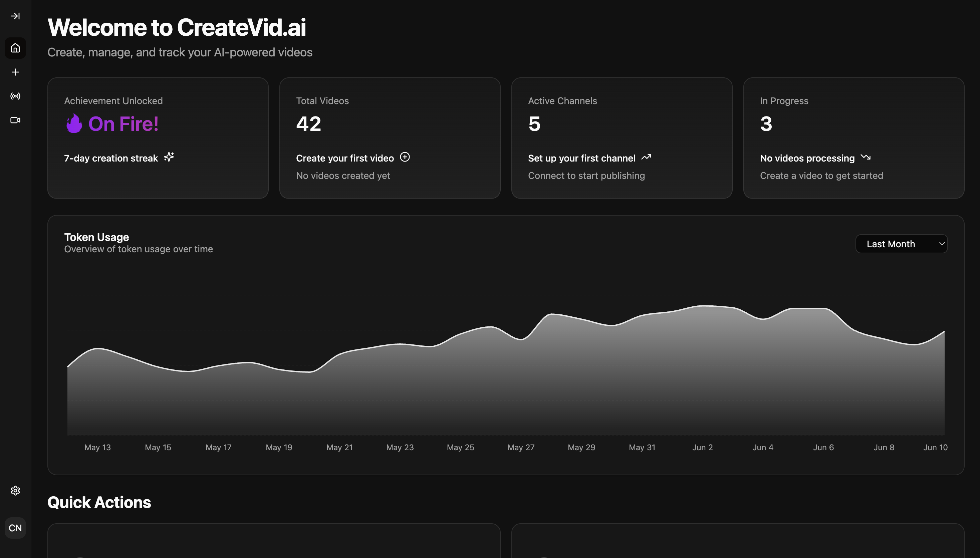This screenshot has width=980, height=558.
Task: Open the channels broadcast icon
Action: (x=15, y=96)
